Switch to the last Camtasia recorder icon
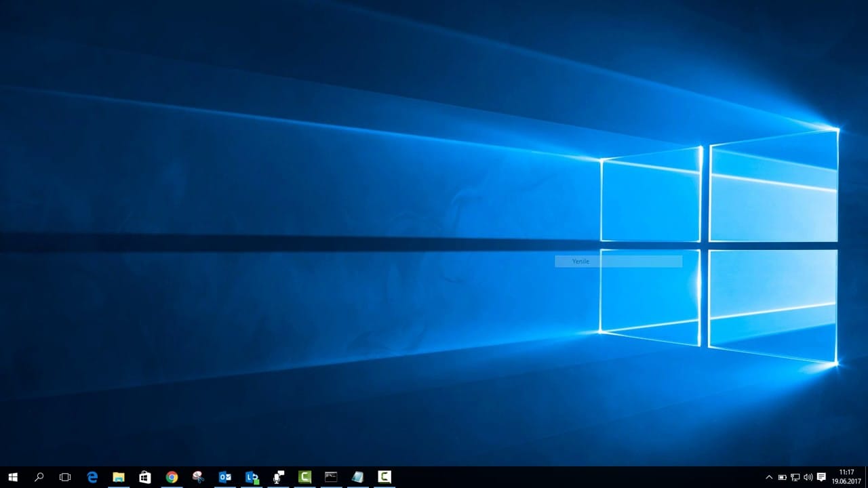Image resolution: width=868 pixels, height=488 pixels. 384,477
